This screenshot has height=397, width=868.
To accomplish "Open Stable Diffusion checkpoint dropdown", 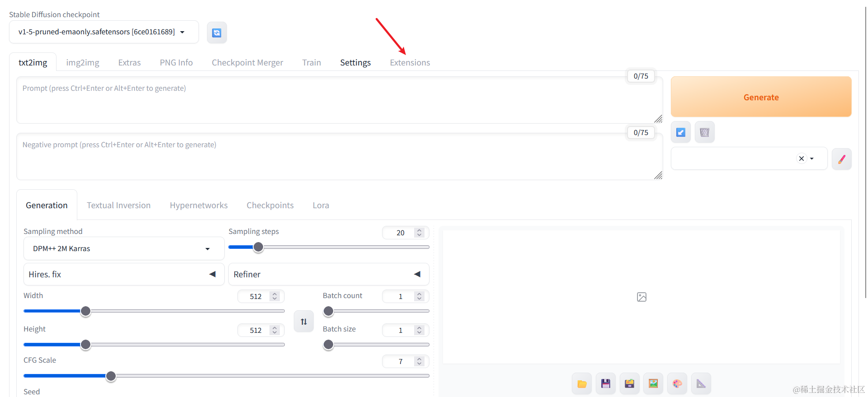I will [104, 32].
